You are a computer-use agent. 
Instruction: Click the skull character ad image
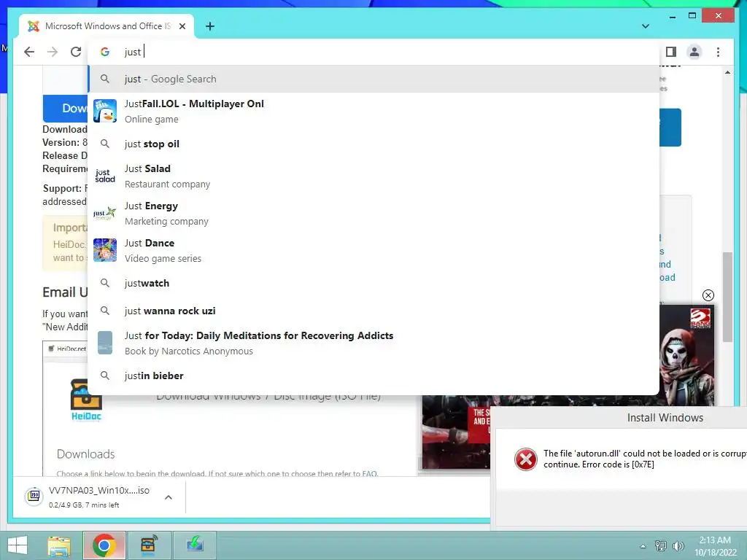(686, 355)
